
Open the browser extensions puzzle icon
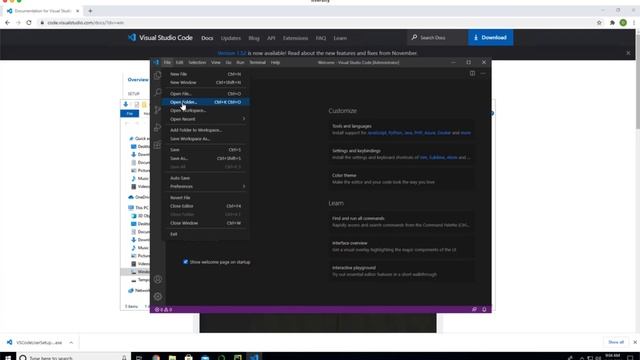click(612, 23)
